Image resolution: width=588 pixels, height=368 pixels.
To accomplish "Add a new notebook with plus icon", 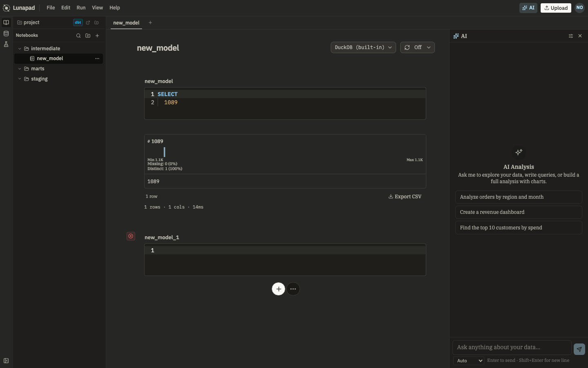I will [x=97, y=36].
